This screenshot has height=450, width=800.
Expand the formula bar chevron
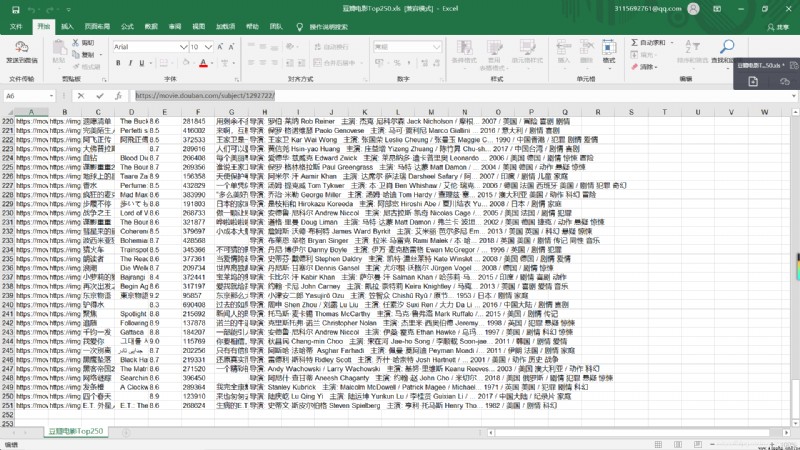pyautogui.click(x=794, y=96)
